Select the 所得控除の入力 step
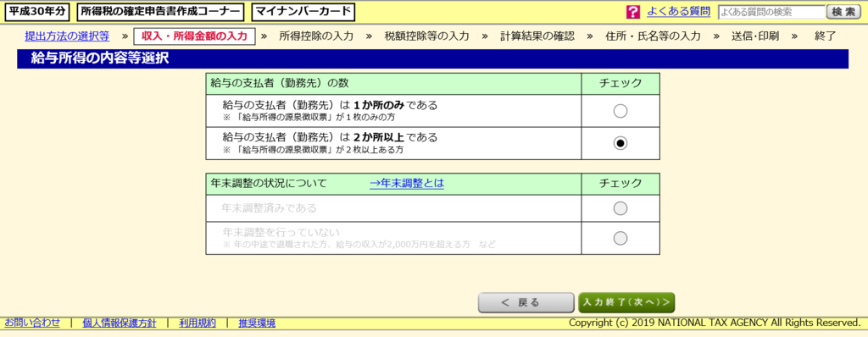Viewport: 868px width, 337px height. click(316, 36)
